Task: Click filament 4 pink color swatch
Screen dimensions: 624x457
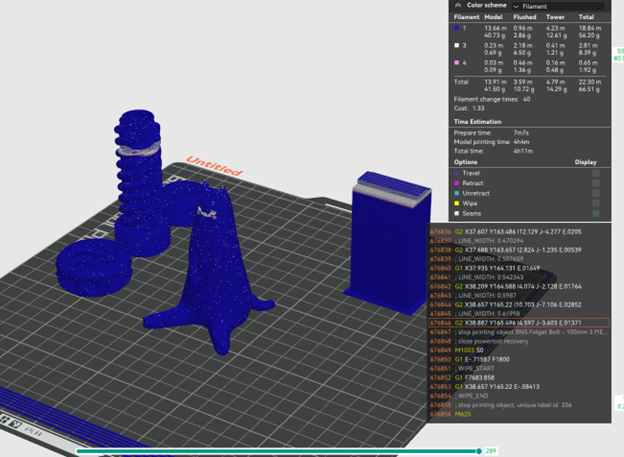Action: [458, 60]
